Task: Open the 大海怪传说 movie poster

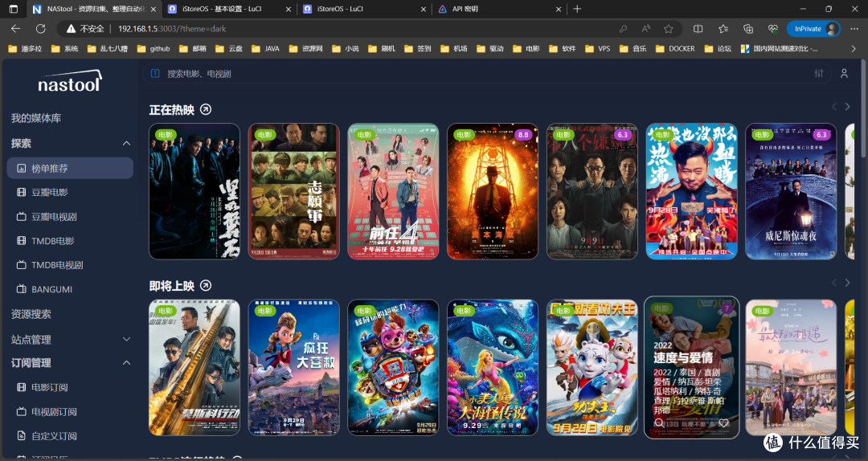Action: point(493,368)
